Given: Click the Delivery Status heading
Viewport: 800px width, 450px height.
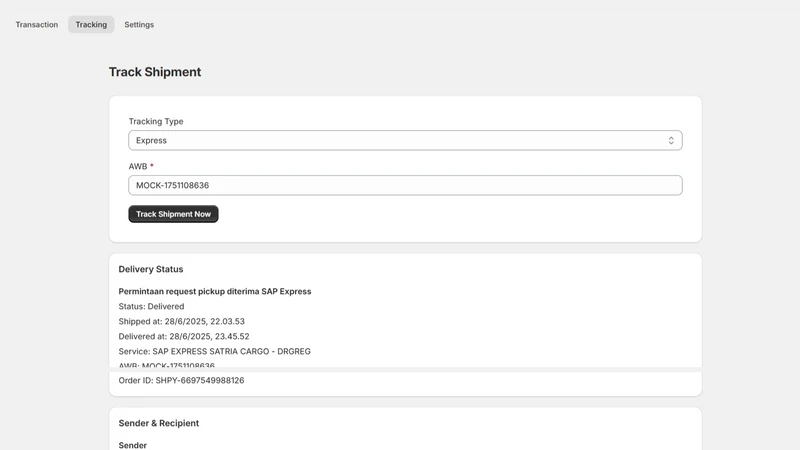Looking at the screenshot, I should 151,269.
